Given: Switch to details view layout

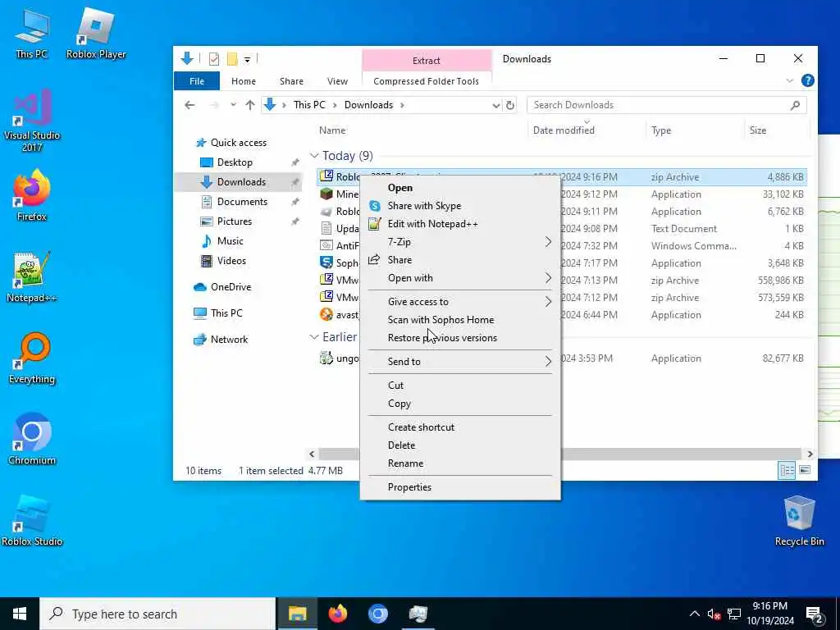Looking at the screenshot, I should (787, 470).
